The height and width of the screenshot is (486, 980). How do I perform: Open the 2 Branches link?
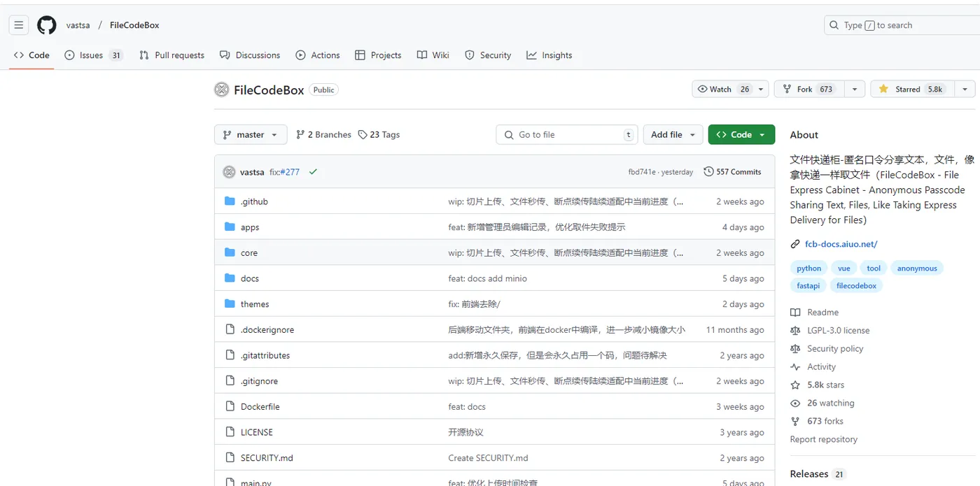[323, 135]
